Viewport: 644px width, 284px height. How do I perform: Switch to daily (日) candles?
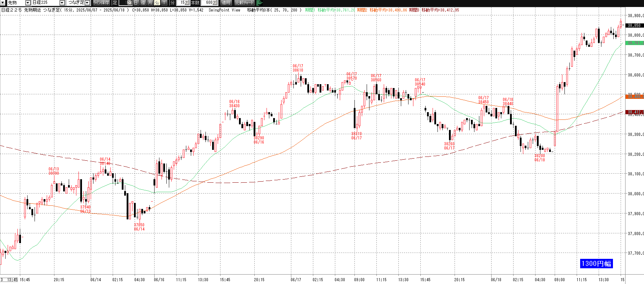point(136,3)
